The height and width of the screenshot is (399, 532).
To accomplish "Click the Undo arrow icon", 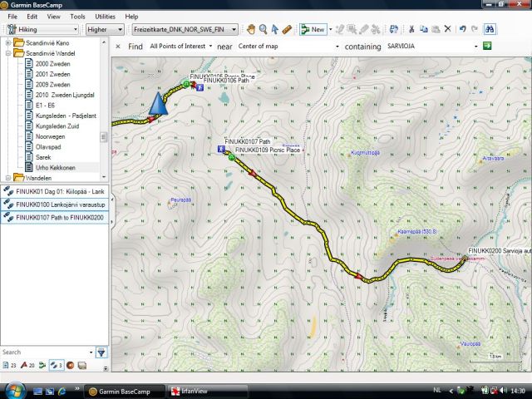I will click(x=463, y=29).
